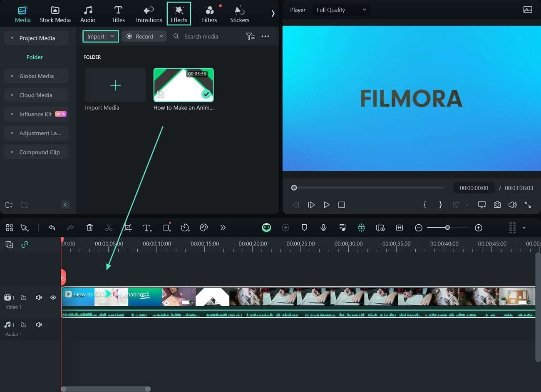Step back one frame in player
541x392 pixels.
(x=295, y=205)
